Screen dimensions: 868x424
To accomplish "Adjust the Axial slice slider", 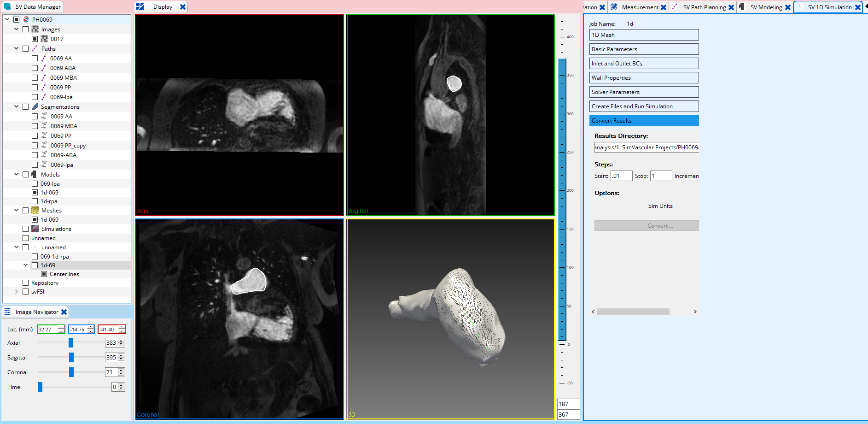I will point(71,342).
